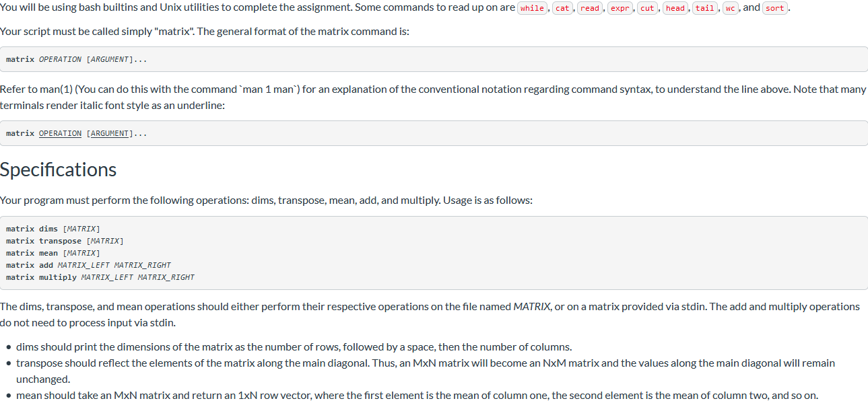Viewport: 868px width, 403px height.
Task: Click the 'matrix add MATRIX_LEFT MATRIX_RIGHT' line
Action: [x=88, y=265]
